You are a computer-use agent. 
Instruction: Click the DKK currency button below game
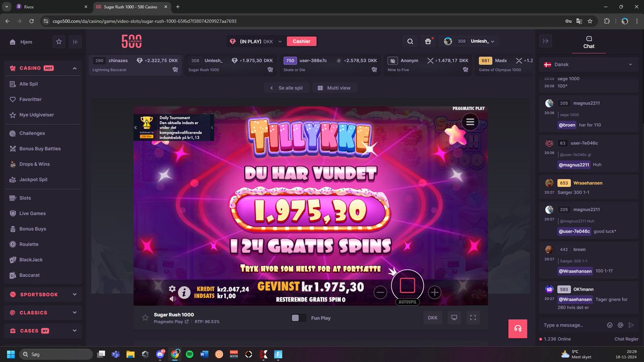pyautogui.click(x=433, y=317)
